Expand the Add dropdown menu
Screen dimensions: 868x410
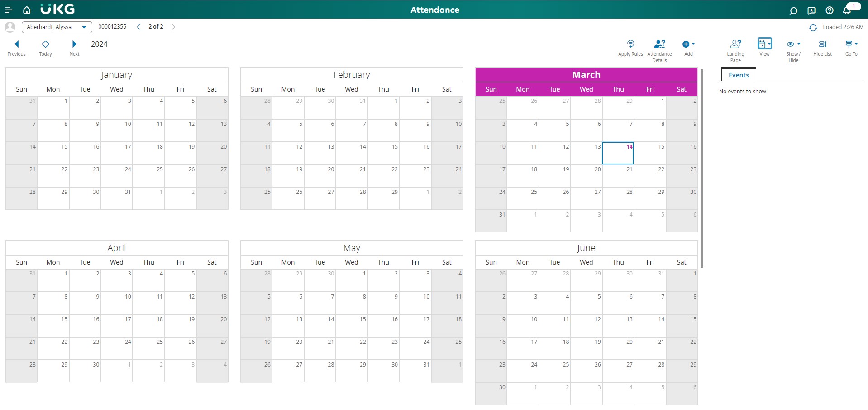[x=688, y=44]
